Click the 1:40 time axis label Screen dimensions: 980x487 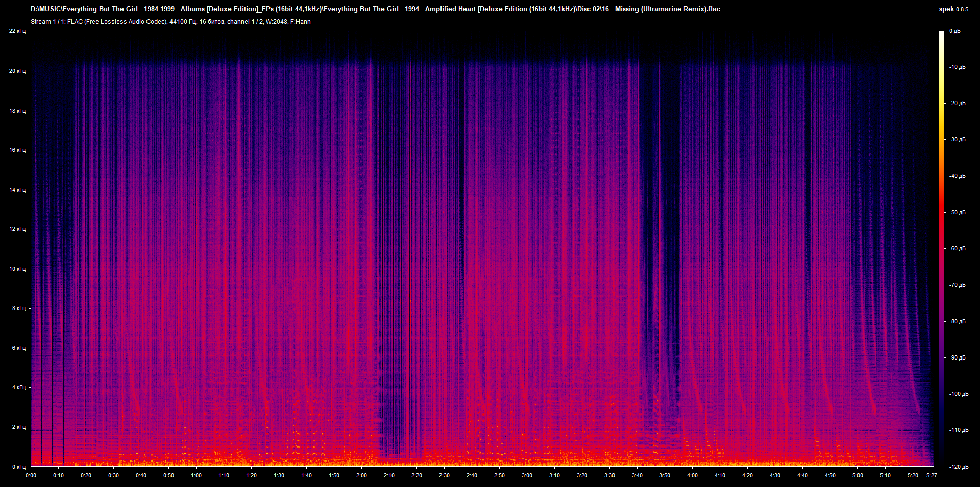coord(307,476)
